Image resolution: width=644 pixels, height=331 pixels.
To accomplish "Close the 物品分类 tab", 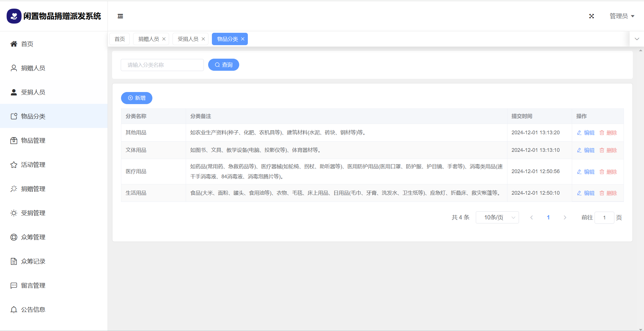I will [x=243, y=39].
